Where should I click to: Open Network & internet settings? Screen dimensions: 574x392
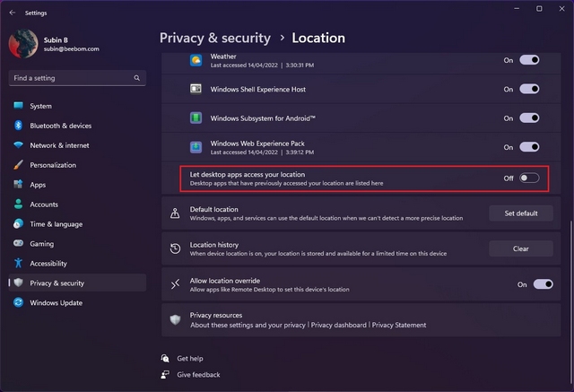pyautogui.click(x=59, y=145)
